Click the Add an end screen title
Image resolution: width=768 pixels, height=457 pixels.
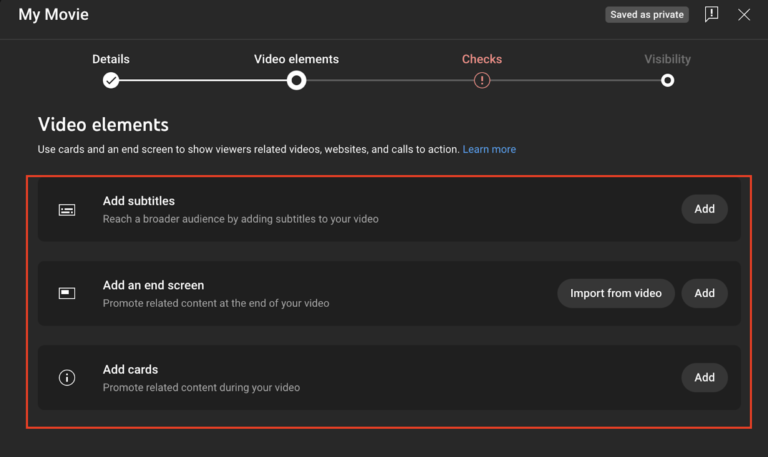pos(153,285)
